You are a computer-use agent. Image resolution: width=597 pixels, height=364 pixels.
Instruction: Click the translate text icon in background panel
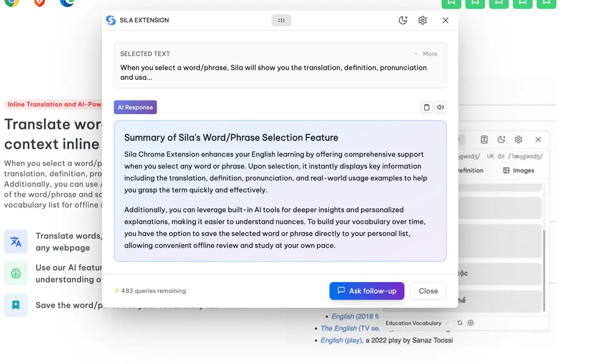484,139
